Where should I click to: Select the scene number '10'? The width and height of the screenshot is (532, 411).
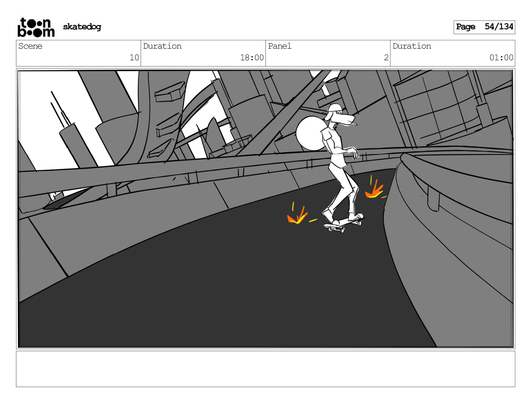[x=134, y=58]
